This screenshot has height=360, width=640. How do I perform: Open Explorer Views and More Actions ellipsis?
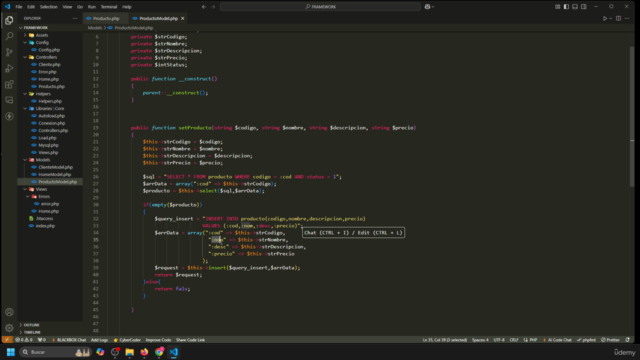tap(75, 18)
